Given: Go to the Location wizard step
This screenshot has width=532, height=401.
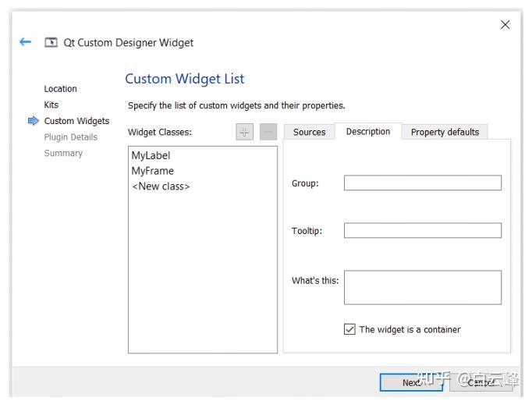Looking at the screenshot, I should click(60, 89).
